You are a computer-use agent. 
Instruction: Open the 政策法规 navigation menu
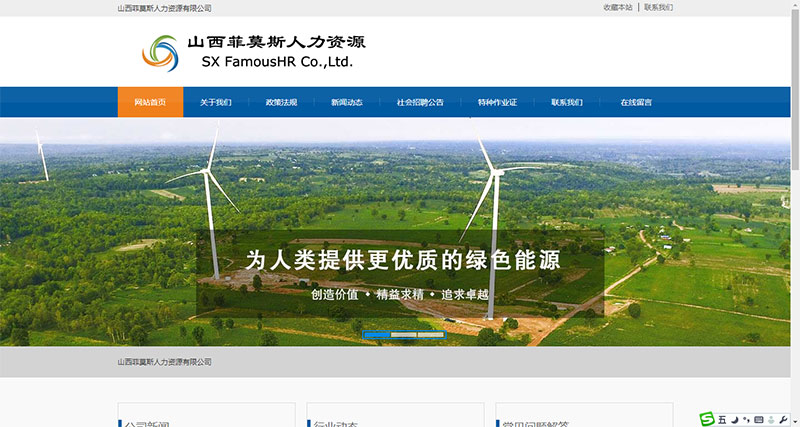(281, 102)
